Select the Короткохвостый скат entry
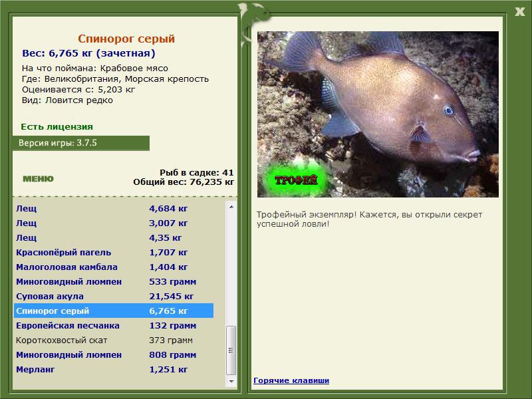The image size is (532, 399). pyautogui.click(x=114, y=340)
